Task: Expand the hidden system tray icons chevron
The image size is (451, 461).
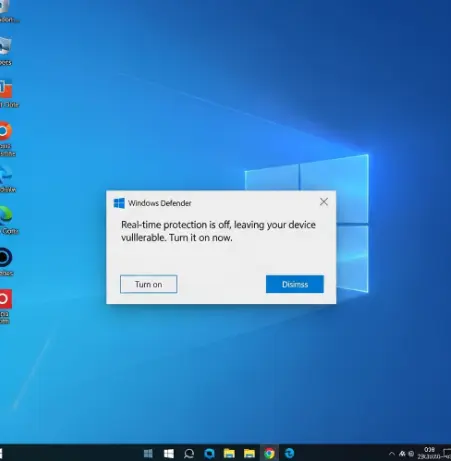Action: [x=392, y=454]
